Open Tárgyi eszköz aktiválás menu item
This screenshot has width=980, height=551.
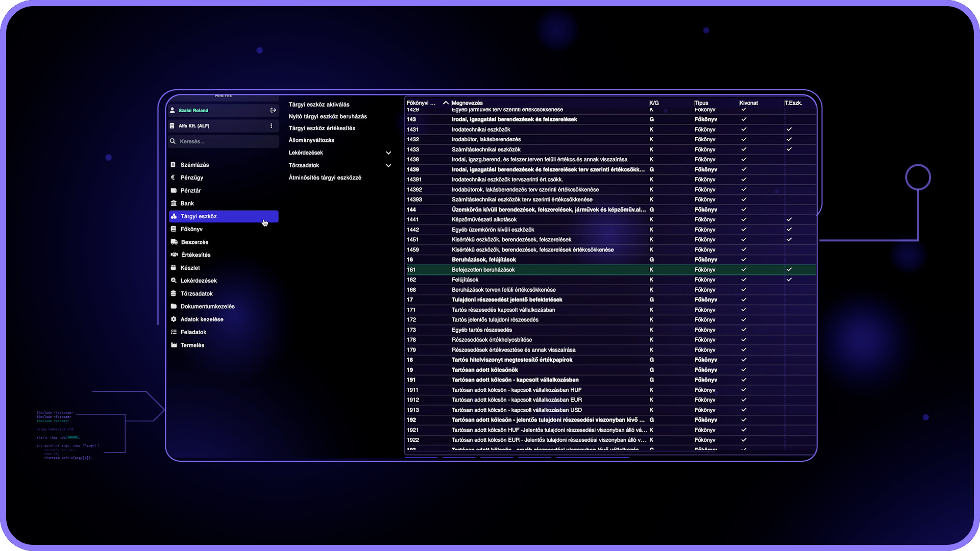coord(319,105)
